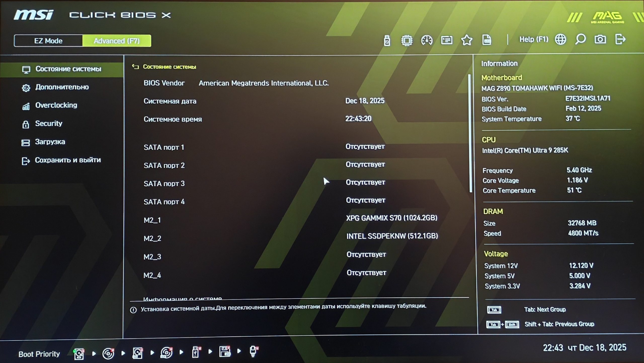The height and width of the screenshot is (363, 644).
Task: Select the optical disc boot priority icon
Action: coord(108,353)
